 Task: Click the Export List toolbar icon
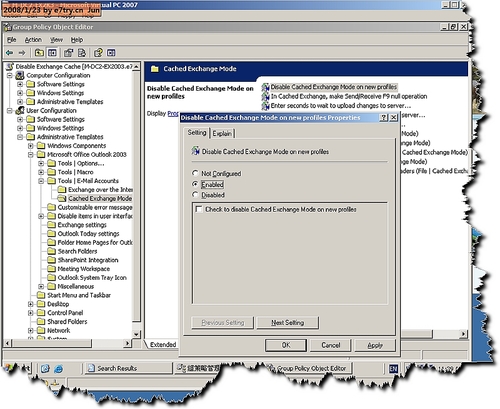(82, 53)
